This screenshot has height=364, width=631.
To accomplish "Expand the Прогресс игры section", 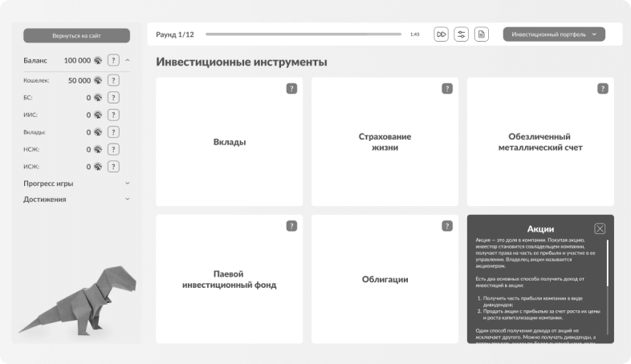I will (128, 184).
